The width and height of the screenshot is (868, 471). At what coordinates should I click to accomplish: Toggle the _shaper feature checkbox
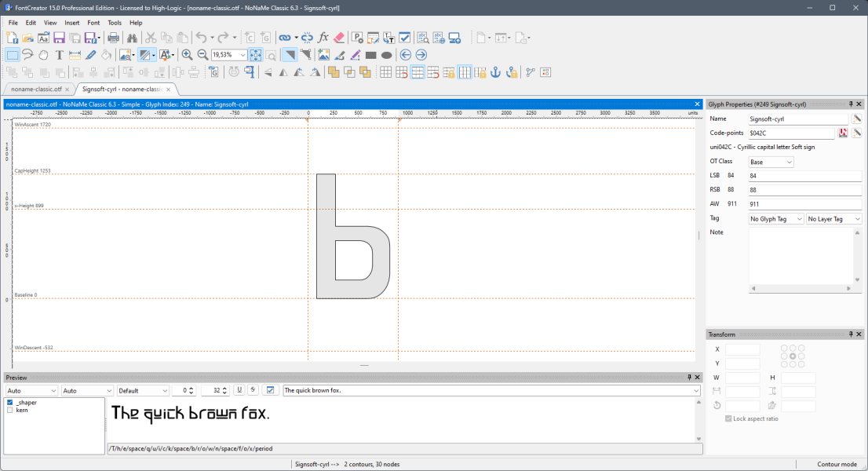(x=10, y=403)
